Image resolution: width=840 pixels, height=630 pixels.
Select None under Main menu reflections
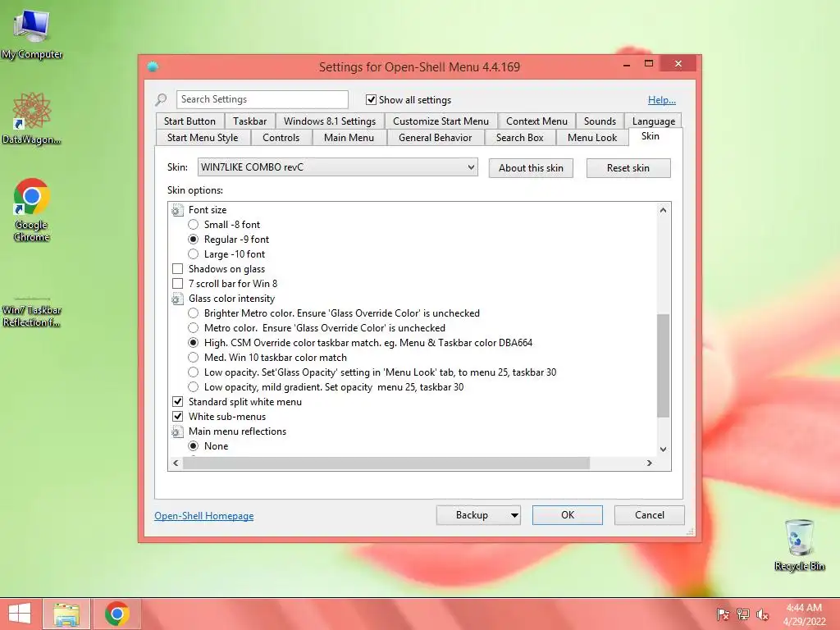[x=194, y=446]
